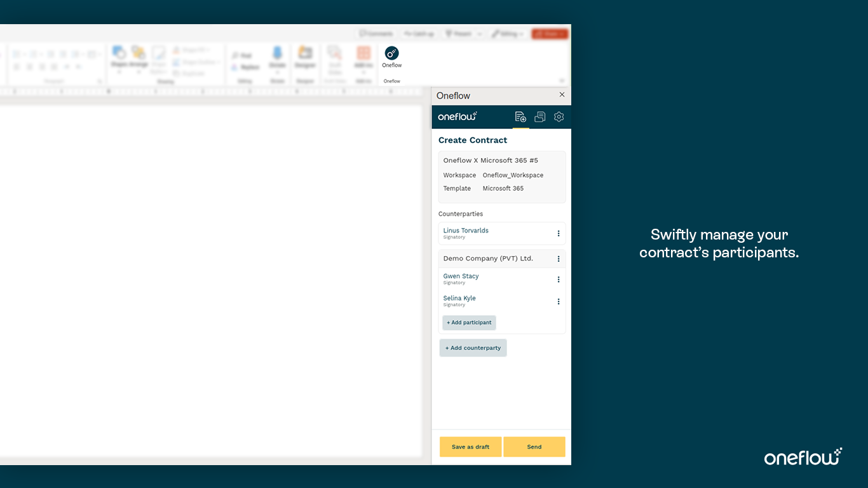868x488 pixels.
Task: Select counterparty Linus Torvalds
Action: [466, 231]
